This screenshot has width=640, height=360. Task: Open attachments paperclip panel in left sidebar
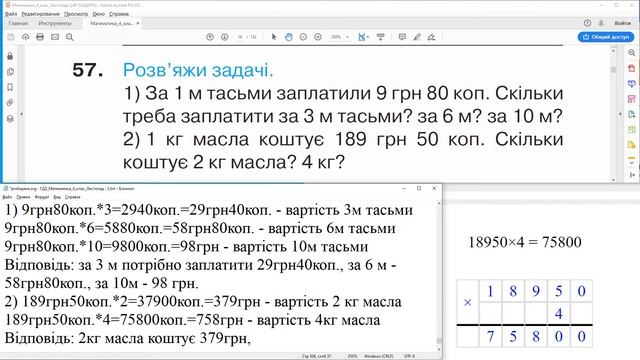(10, 103)
